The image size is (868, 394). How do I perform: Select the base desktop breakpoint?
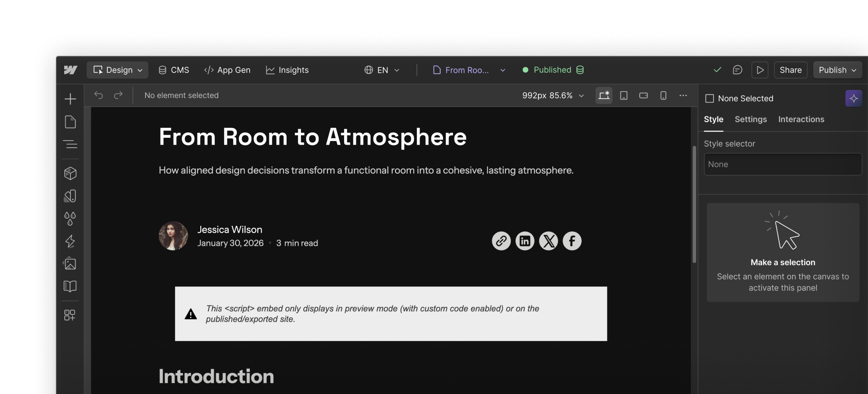(604, 95)
